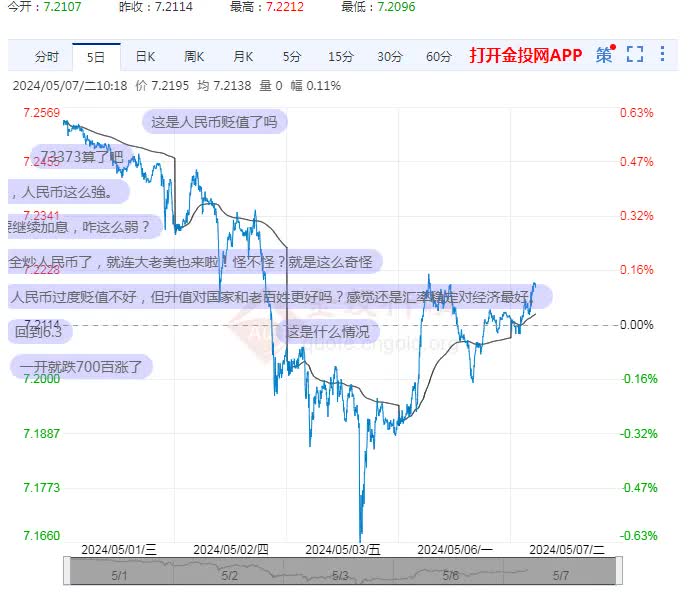Switch to 周K weekly chart

(x=194, y=57)
